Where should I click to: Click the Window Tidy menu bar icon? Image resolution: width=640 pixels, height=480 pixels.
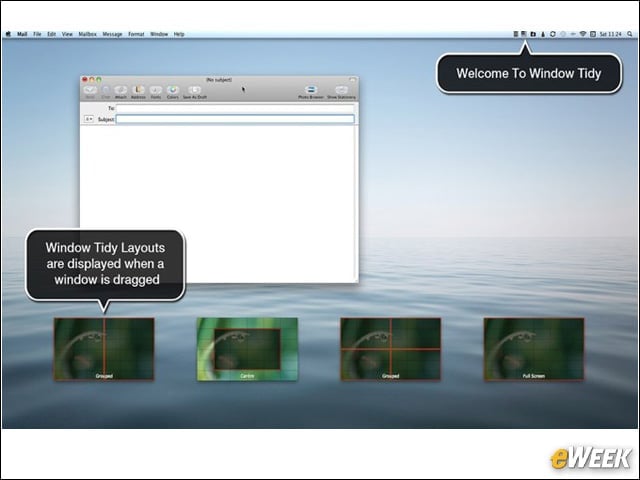(x=524, y=34)
